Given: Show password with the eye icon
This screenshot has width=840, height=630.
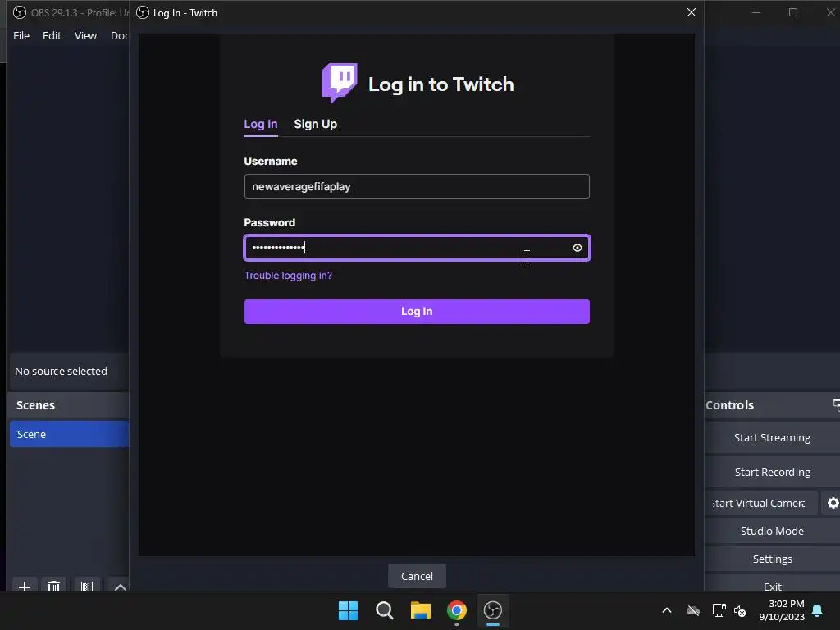Looking at the screenshot, I should coord(577,248).
